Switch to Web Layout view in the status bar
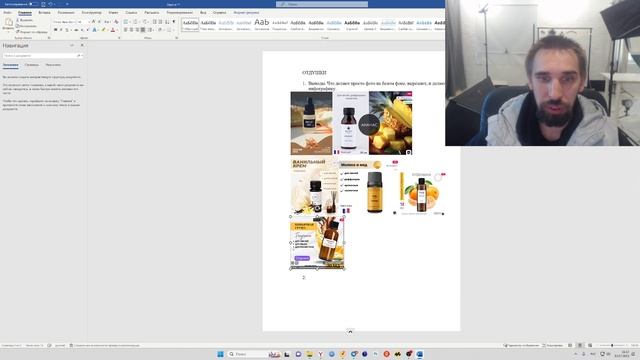 click(x=590, y=345)
